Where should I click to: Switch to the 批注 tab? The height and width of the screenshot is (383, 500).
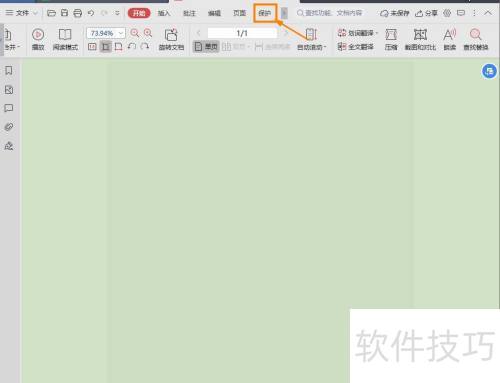(189, 13)
